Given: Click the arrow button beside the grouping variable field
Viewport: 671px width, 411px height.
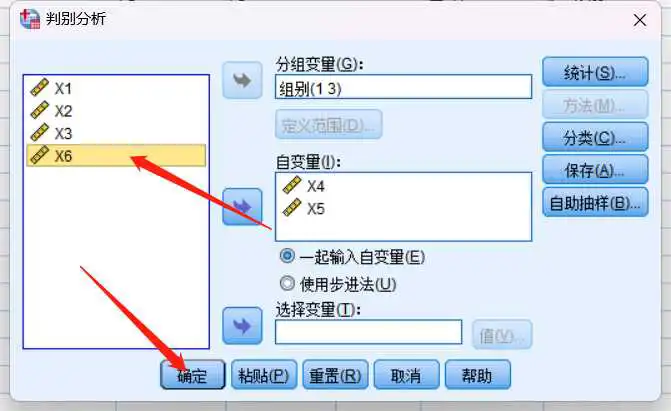Looking at the screenshot, I should tap(242, 80).
